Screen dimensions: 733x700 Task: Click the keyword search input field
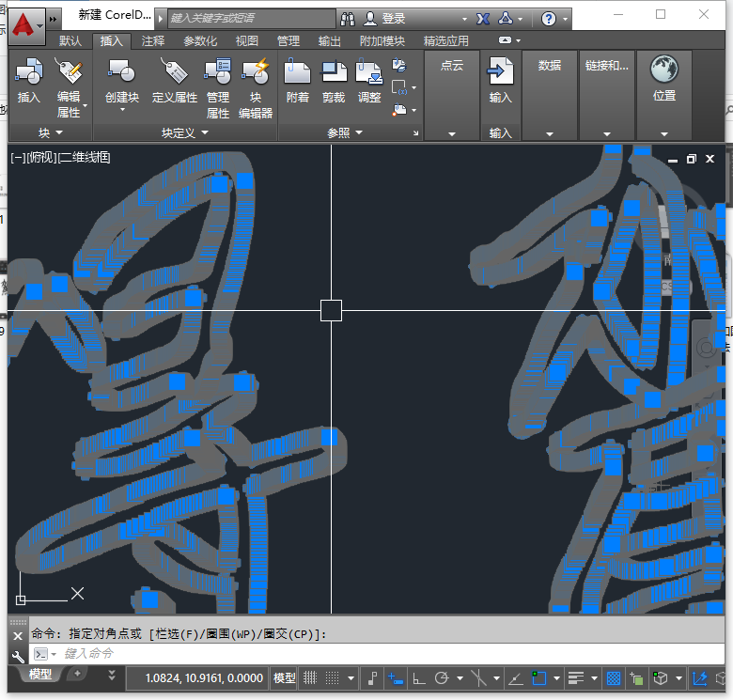click(x=252, y=19)
